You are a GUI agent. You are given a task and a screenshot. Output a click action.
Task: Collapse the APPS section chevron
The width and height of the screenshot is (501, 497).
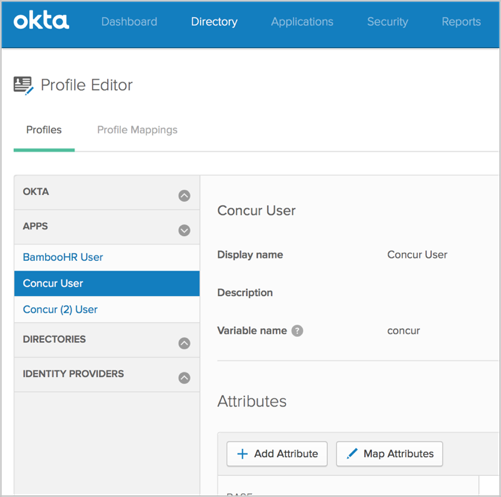[x=184, y=230]
